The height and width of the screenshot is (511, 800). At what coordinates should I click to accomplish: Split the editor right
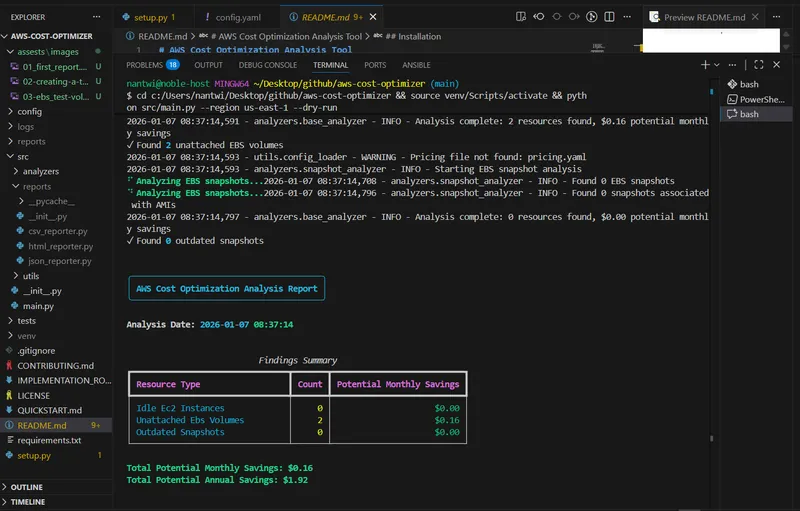point(609,17)
